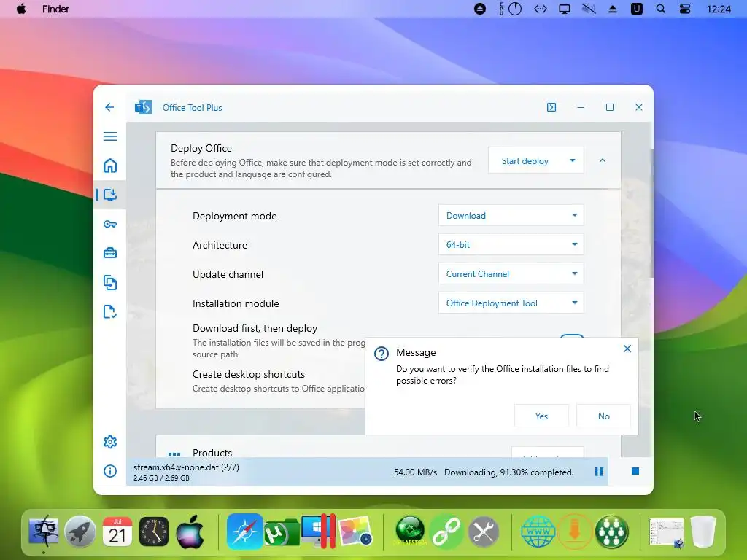Click the Start deploy button

coord(525,161)
